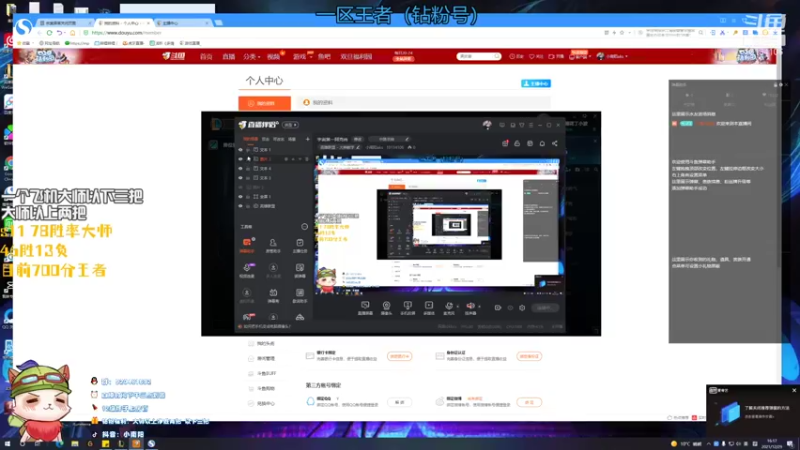Add a camera source from bottom toolbar
The height and width of the screenshot is (450, 800).
[386, 308]
